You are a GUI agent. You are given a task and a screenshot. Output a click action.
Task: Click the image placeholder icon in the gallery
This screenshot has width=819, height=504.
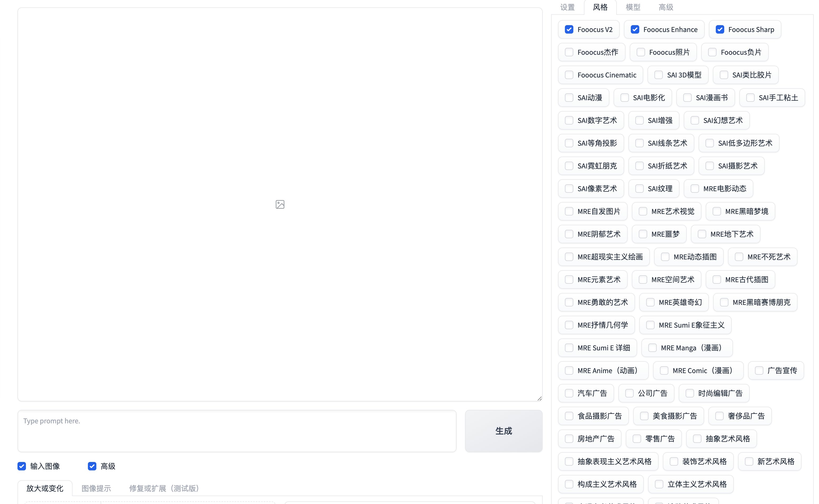click(280, 204)
